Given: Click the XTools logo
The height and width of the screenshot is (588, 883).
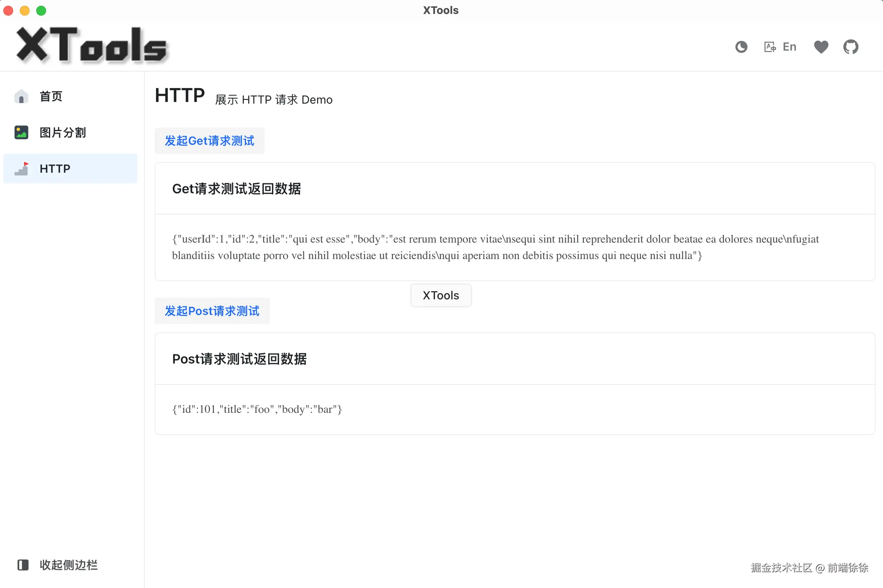Looking at the screenshot, I should coord(91,45).
